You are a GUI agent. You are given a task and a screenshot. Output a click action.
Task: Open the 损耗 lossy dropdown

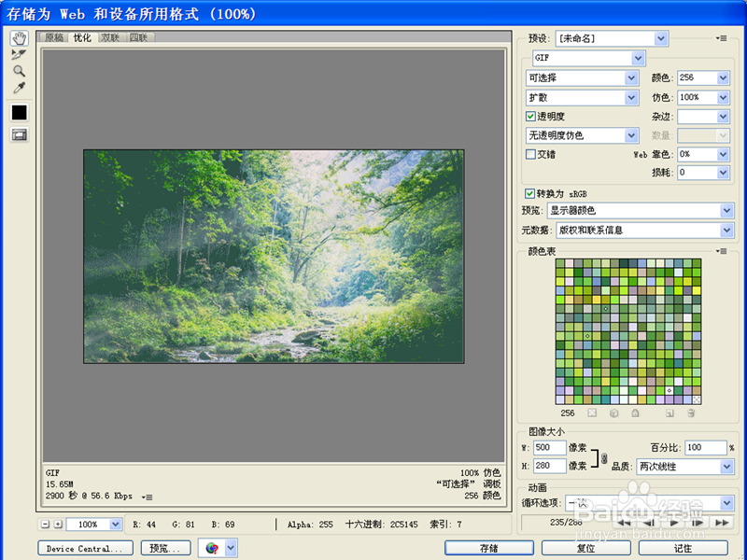tap(703, 173)
